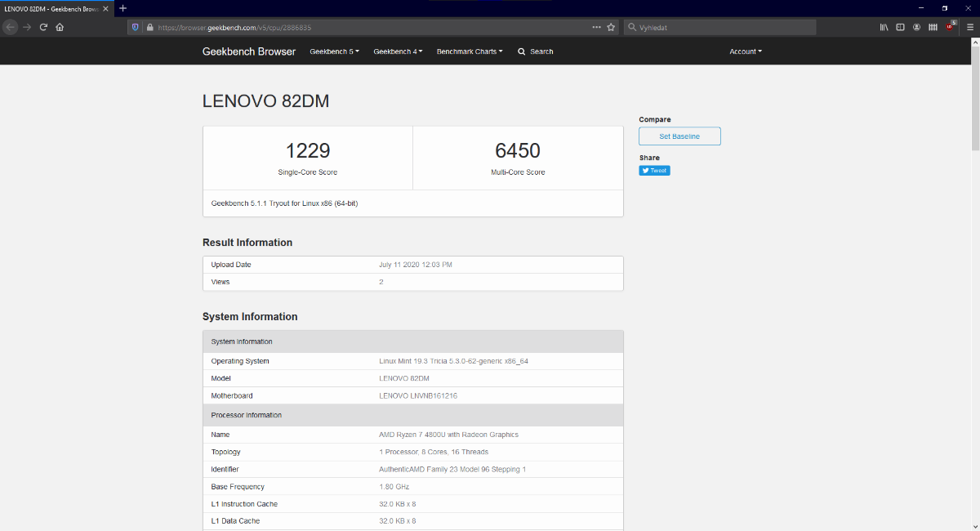This screenshot has height=531, width=980.
Task: Go to the Firefox home page icon
Action: pos(60,27)
